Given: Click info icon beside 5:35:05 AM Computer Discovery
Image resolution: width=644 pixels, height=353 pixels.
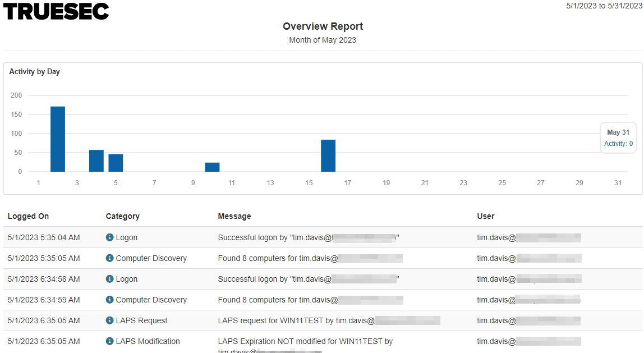Looking at the screenshot, I should (109, 258).
